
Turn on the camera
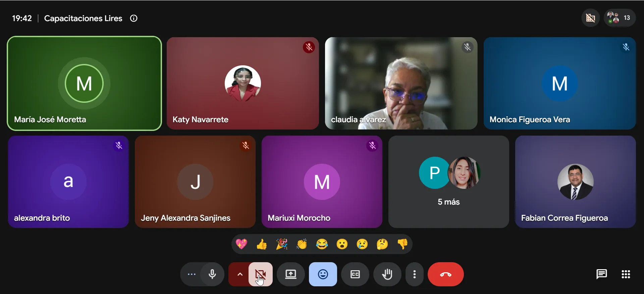point(261,274)
